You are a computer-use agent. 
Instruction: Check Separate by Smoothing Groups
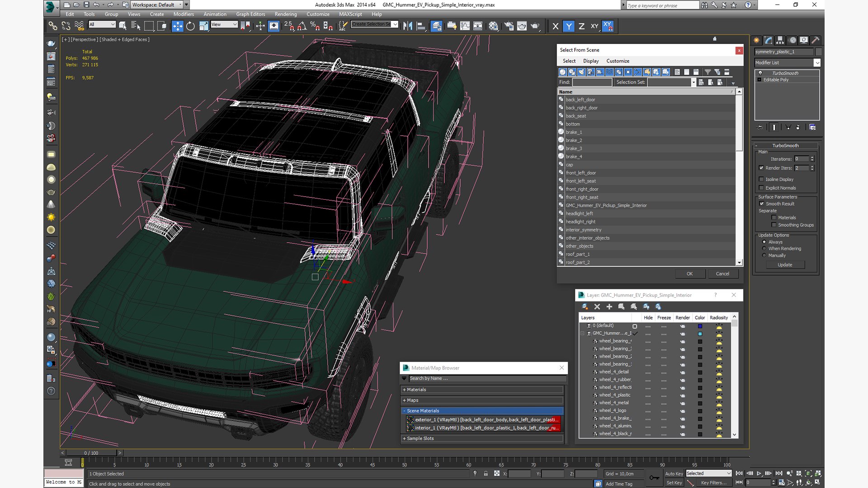tap(774, 225)
